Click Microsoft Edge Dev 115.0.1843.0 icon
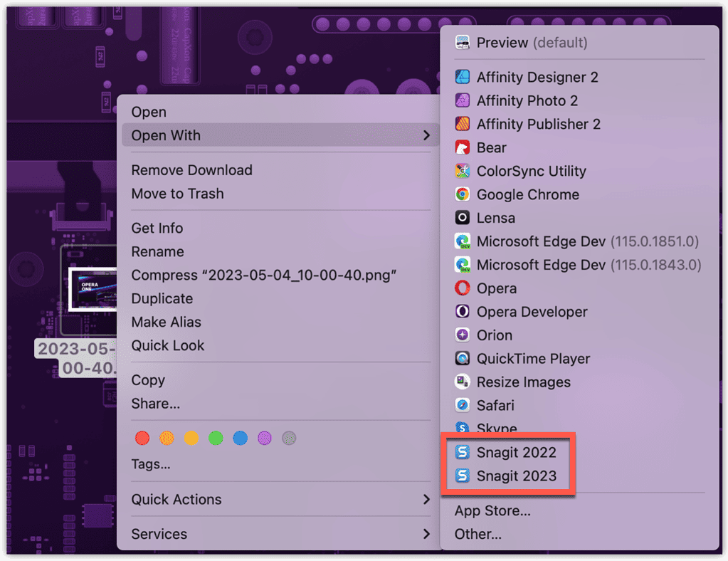 463,264
